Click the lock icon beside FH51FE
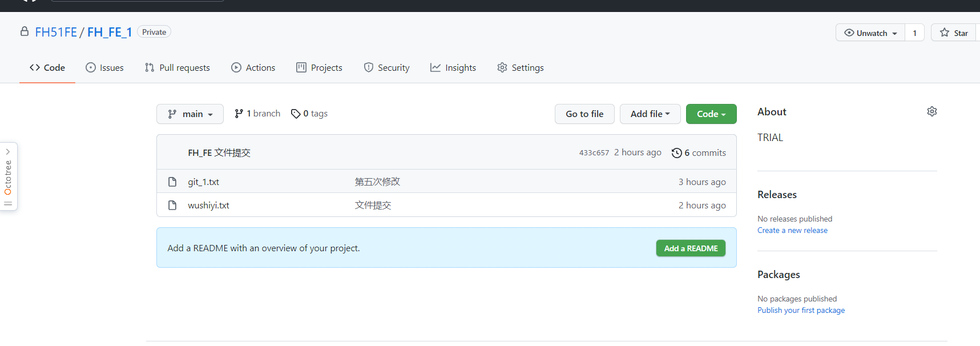 click(25, 31)
